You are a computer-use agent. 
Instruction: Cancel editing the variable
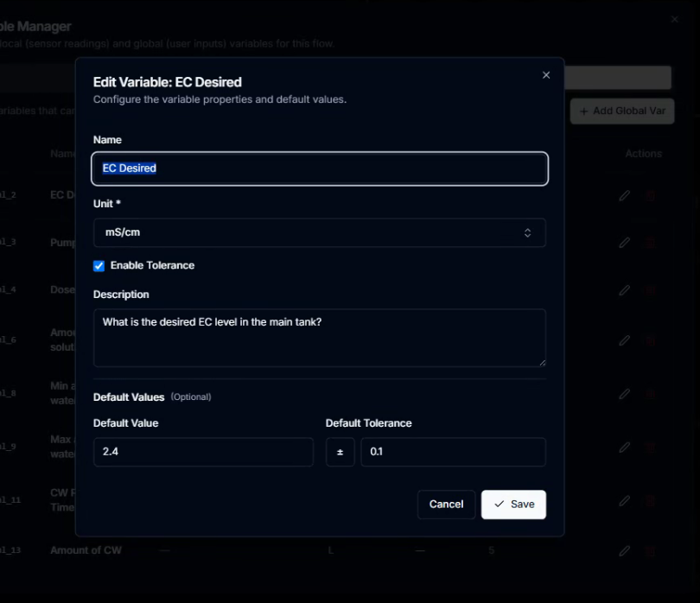[446, 505]
